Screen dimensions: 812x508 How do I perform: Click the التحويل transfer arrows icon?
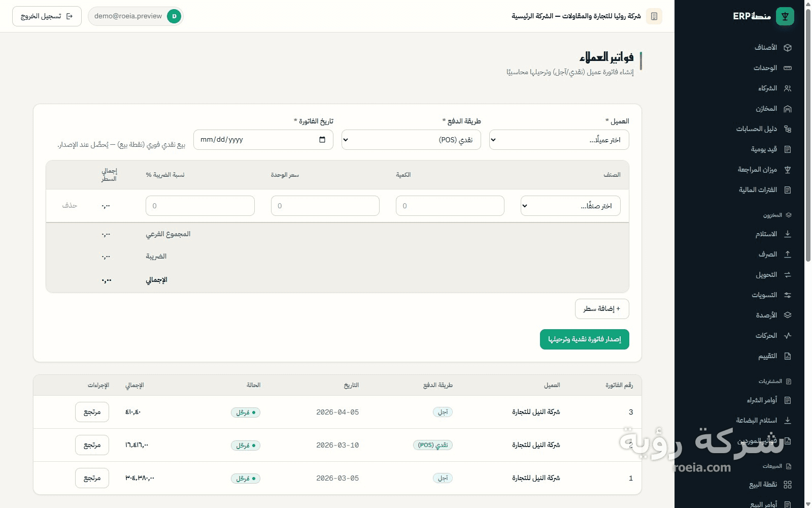tap(788, 275)
